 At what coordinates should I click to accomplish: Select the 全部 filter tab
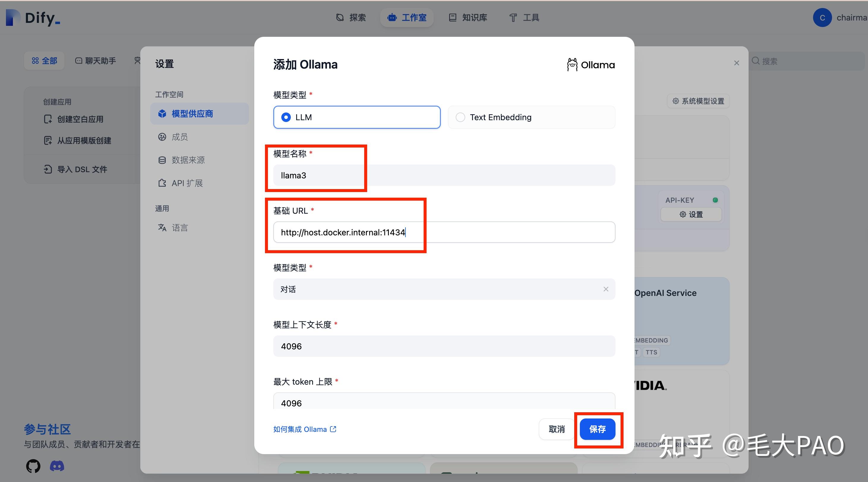45,61
